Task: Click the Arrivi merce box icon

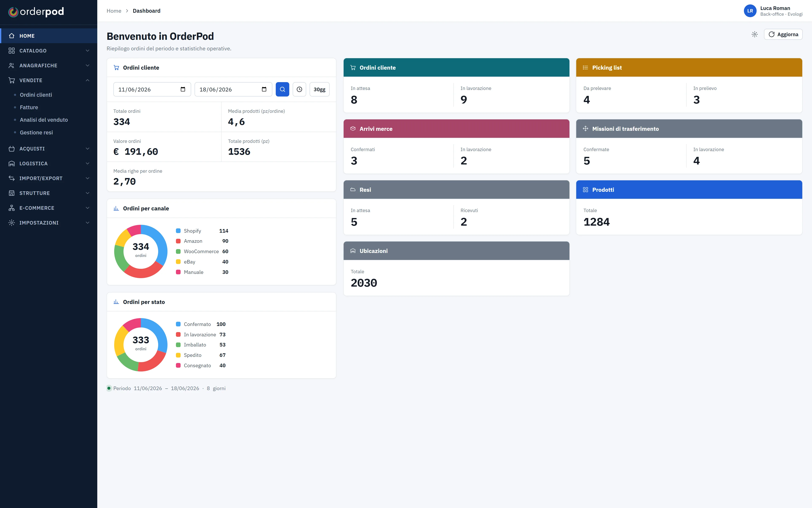Action: point(353,129)
